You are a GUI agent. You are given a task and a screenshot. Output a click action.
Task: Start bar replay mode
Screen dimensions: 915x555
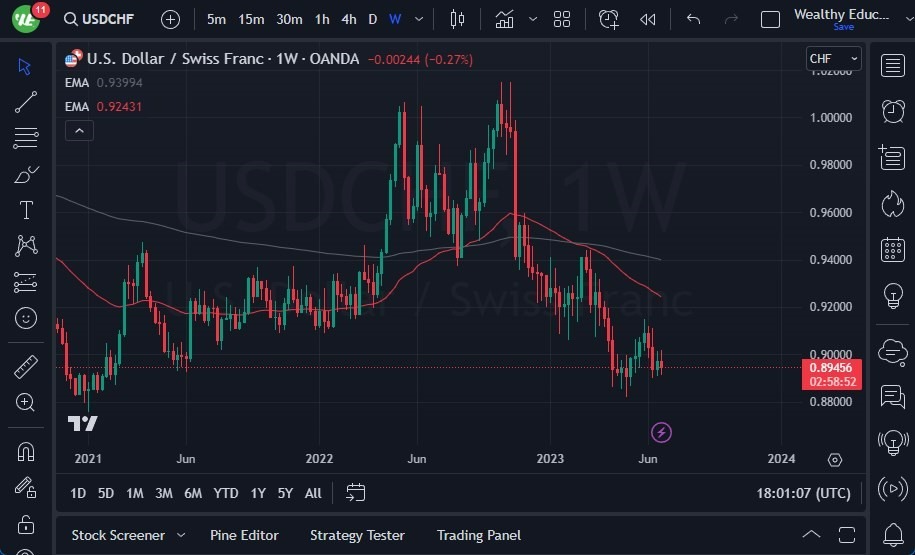point(648,19)
